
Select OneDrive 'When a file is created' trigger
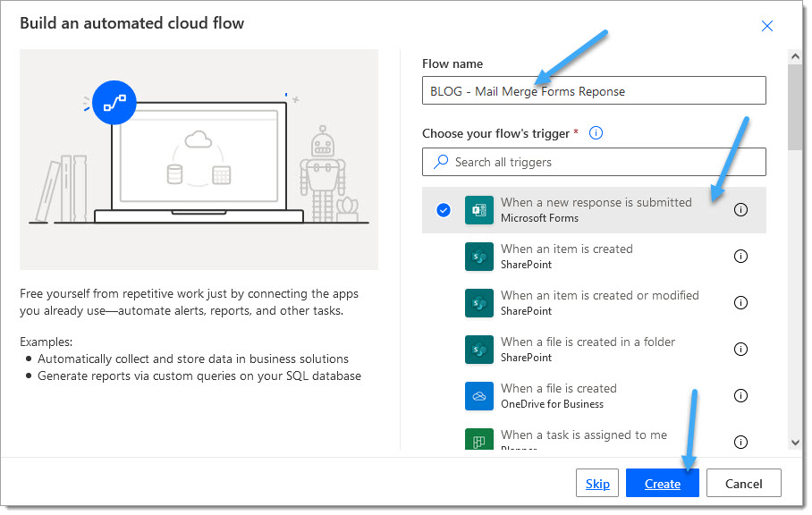click(594, 396)
